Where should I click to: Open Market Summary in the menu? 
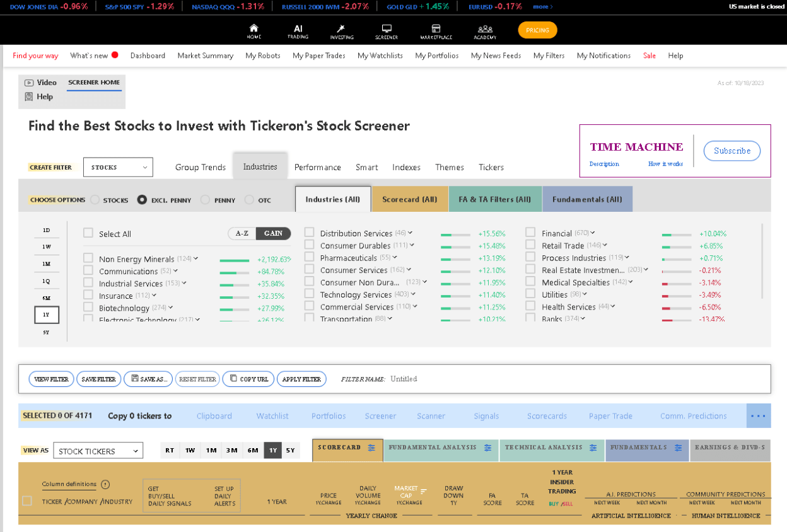(x=206, y=55)
